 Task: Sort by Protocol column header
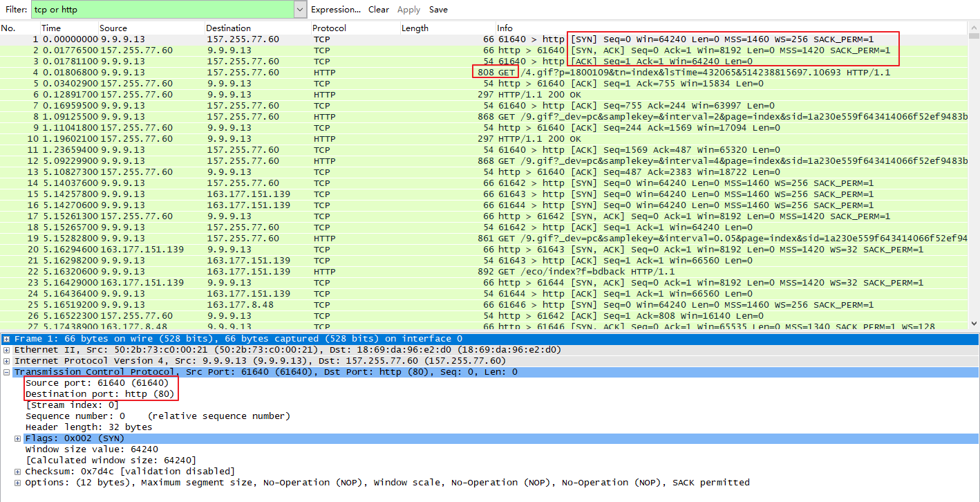tap(330, 28)
